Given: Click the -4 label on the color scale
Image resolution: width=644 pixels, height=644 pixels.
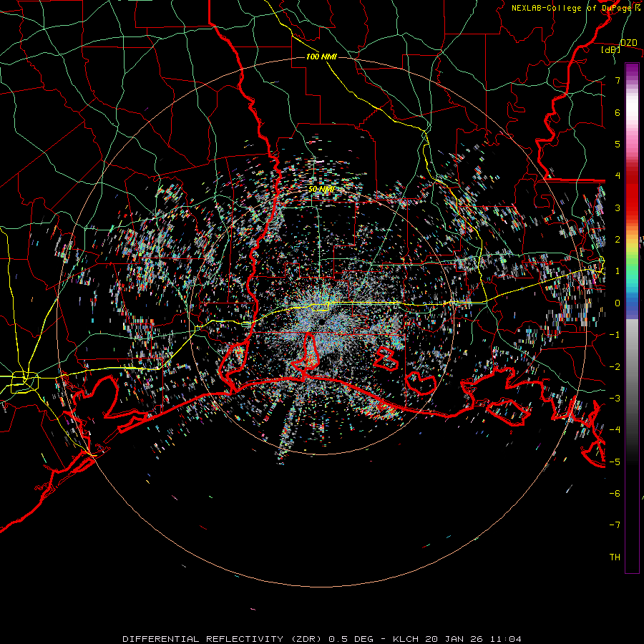Looking at the screenshot, I should coord(615,430).
